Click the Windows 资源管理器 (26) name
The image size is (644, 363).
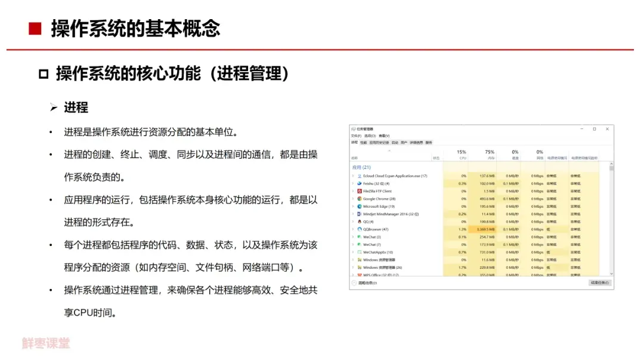pos(382,267)
